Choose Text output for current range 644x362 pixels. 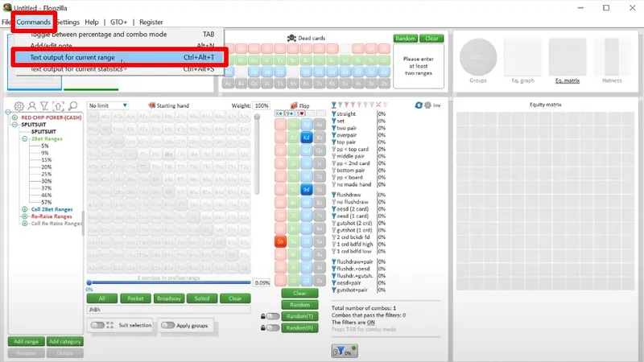pyautogui.click(x=119, y=57)
